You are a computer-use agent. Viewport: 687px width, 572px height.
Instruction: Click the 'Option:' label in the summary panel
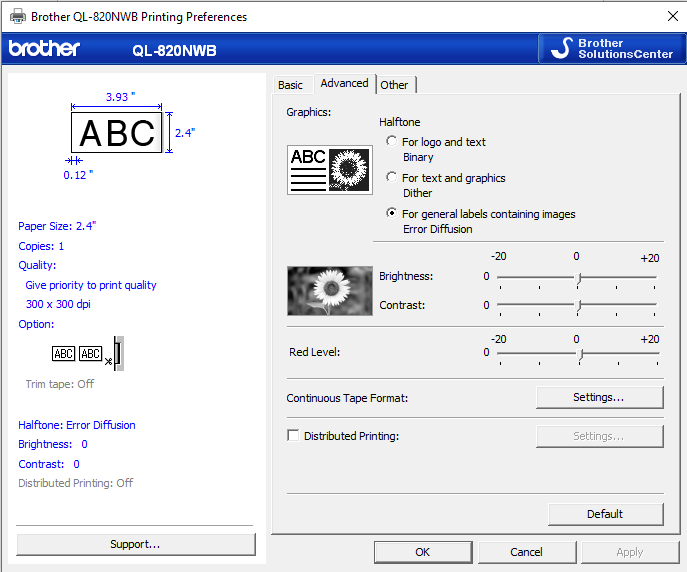coord(36,324)
